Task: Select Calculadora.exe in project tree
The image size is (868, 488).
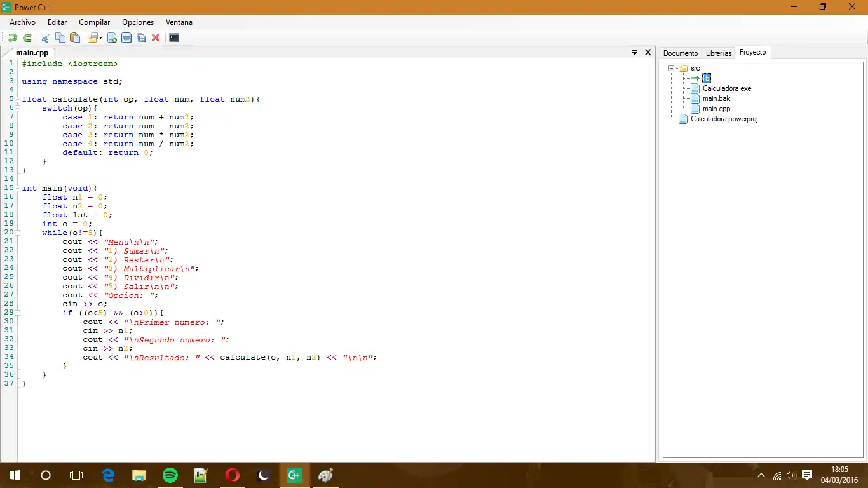Action: coord(727,88)
